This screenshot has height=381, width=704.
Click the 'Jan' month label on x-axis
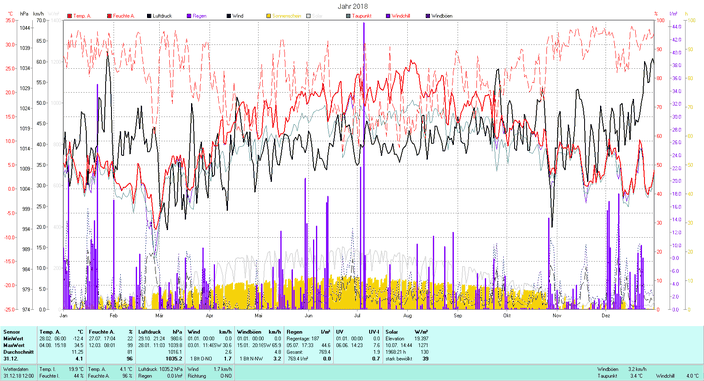point(64,315)
